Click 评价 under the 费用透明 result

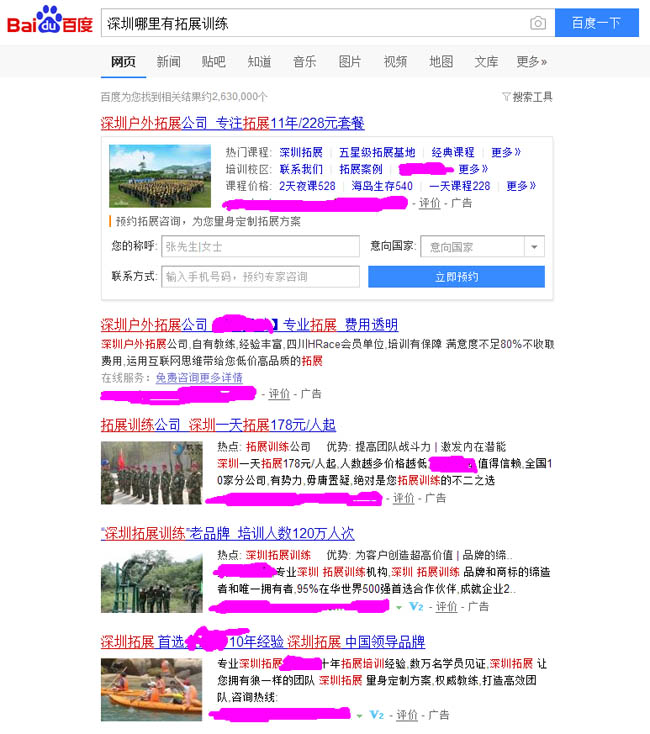click(279, 394)
